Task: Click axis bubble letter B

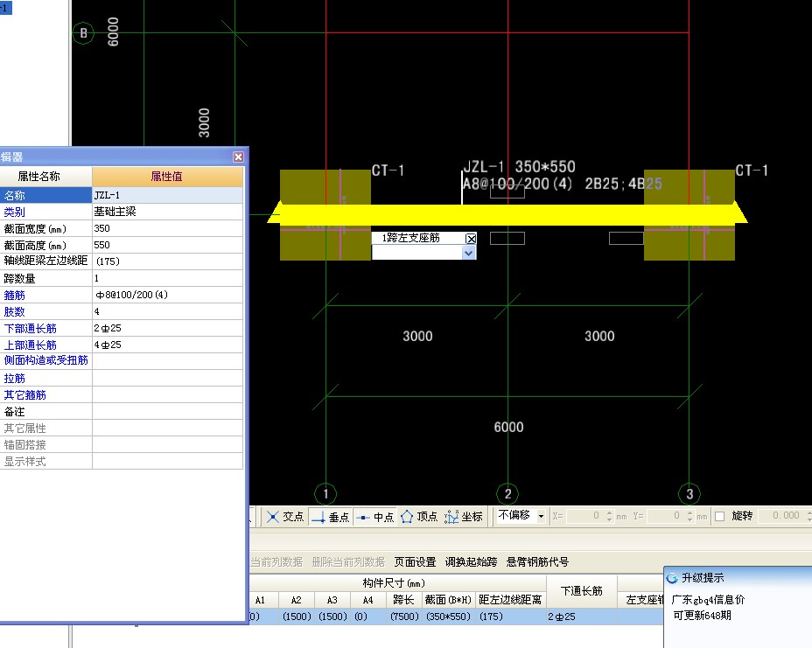Action: (83, 33)
